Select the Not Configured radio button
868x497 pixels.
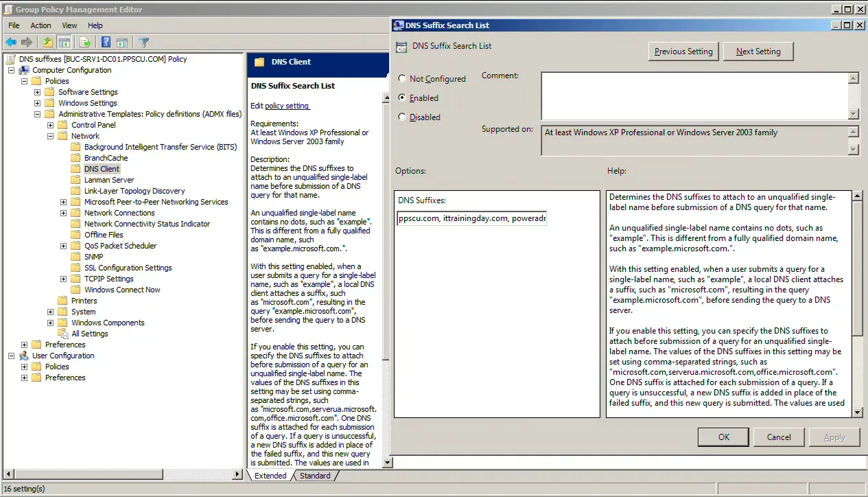click(402, 78)
